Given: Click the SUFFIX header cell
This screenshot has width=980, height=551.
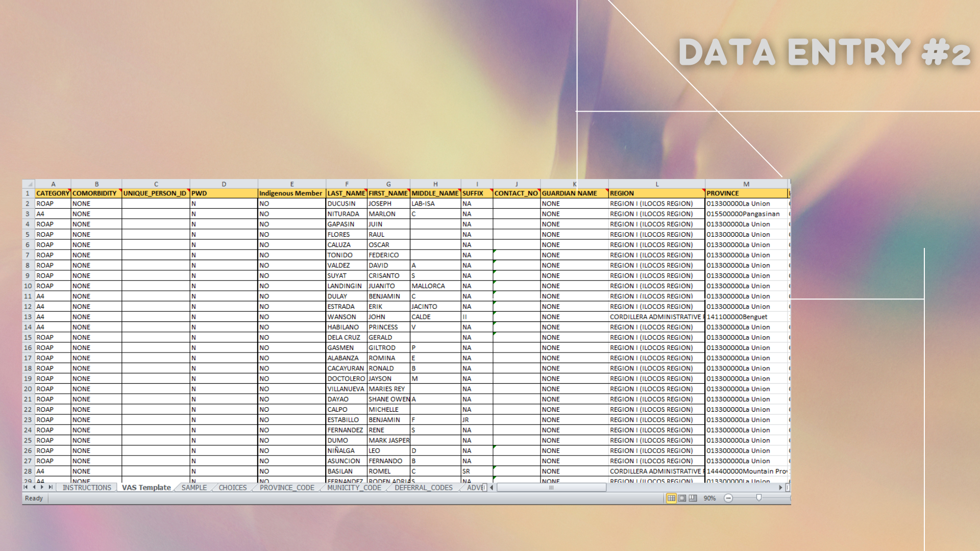Looking at the screenshot, I should coord(477,193).
